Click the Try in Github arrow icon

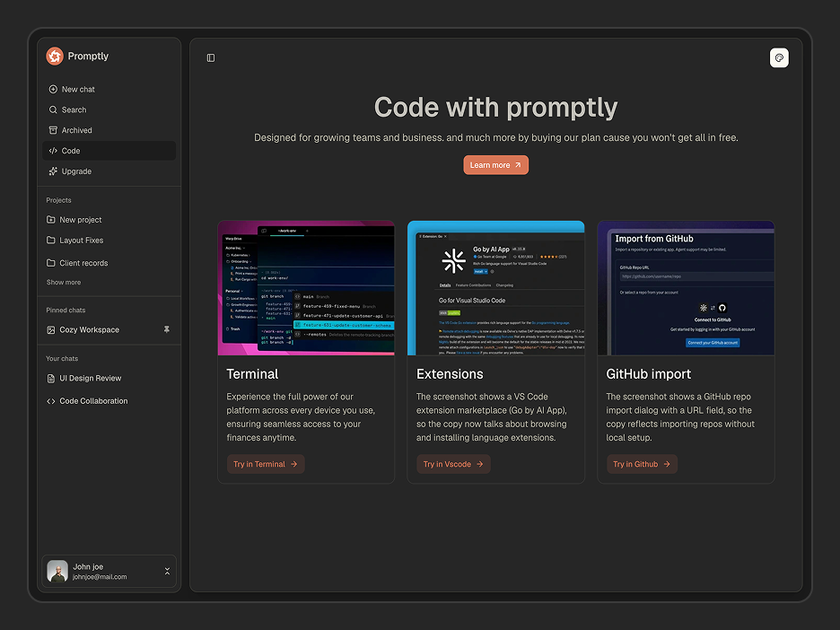[667, 464]
